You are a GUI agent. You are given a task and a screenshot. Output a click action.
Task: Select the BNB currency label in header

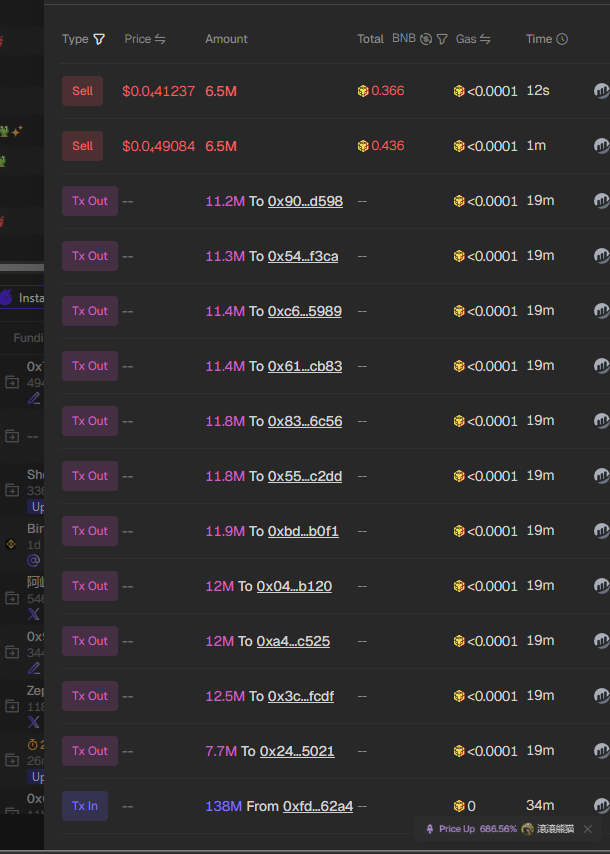coord(404,39)
